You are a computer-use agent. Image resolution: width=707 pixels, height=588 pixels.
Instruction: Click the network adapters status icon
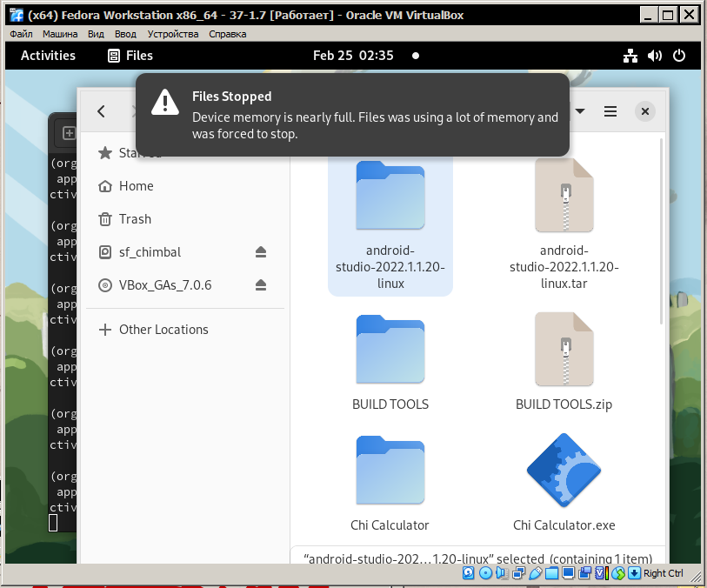coord(518,573)
